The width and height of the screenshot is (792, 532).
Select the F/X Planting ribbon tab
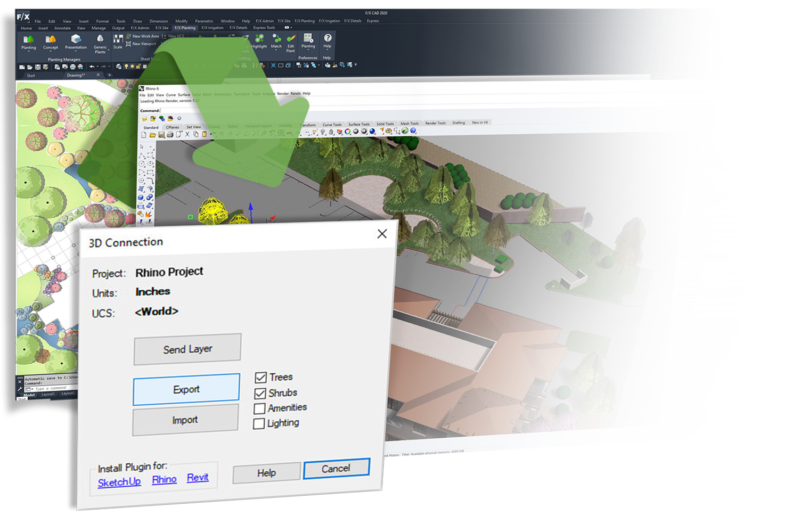185,28
